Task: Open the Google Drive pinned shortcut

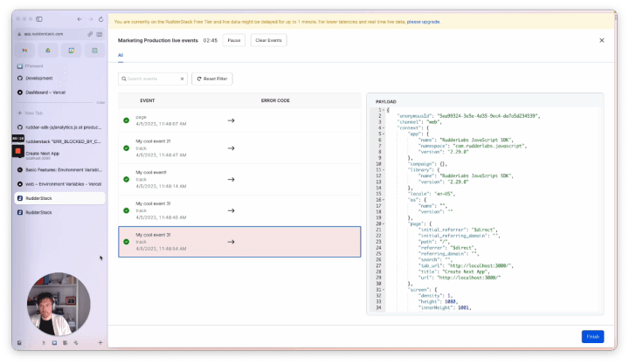Action: click(46, 51)
